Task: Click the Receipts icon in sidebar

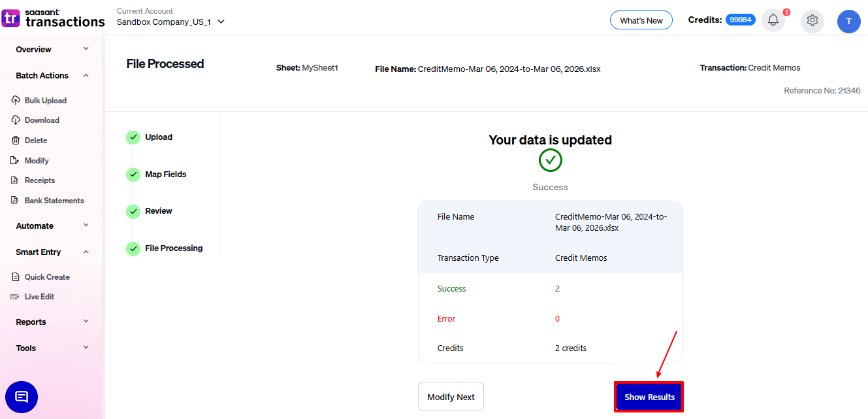Action: pos(16,180)
